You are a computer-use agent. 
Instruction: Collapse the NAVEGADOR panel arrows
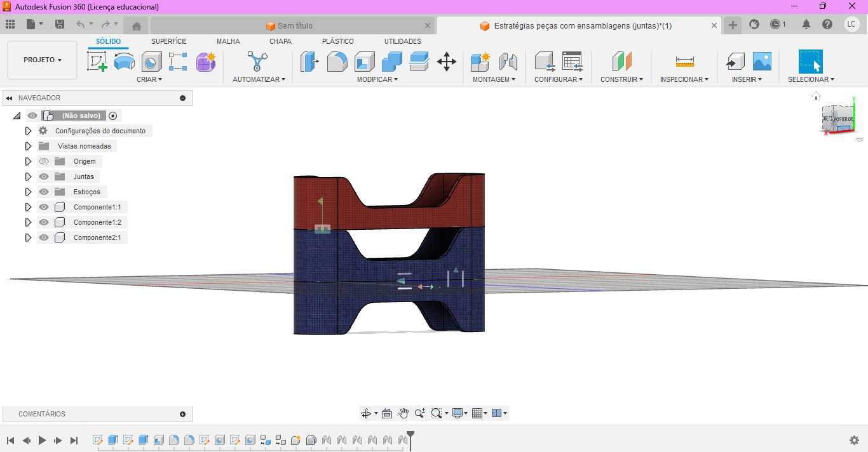click(x=10, y=98)
